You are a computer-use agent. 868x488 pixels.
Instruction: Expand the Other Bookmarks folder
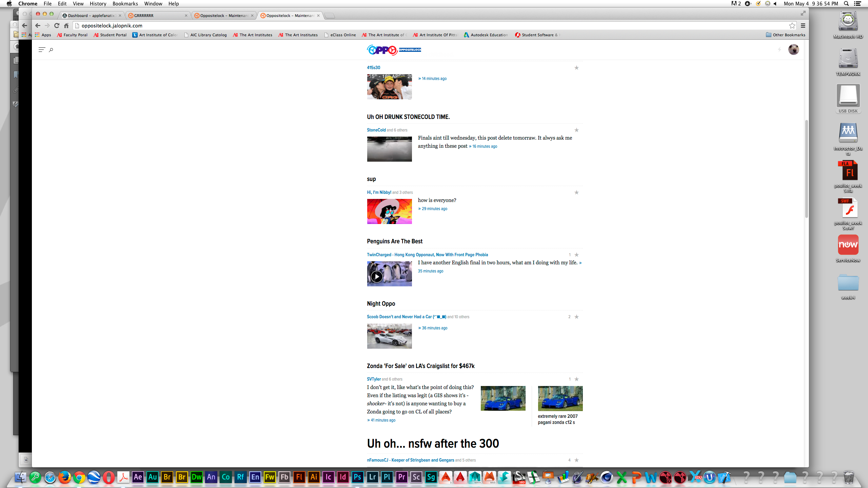click(786, 35)
